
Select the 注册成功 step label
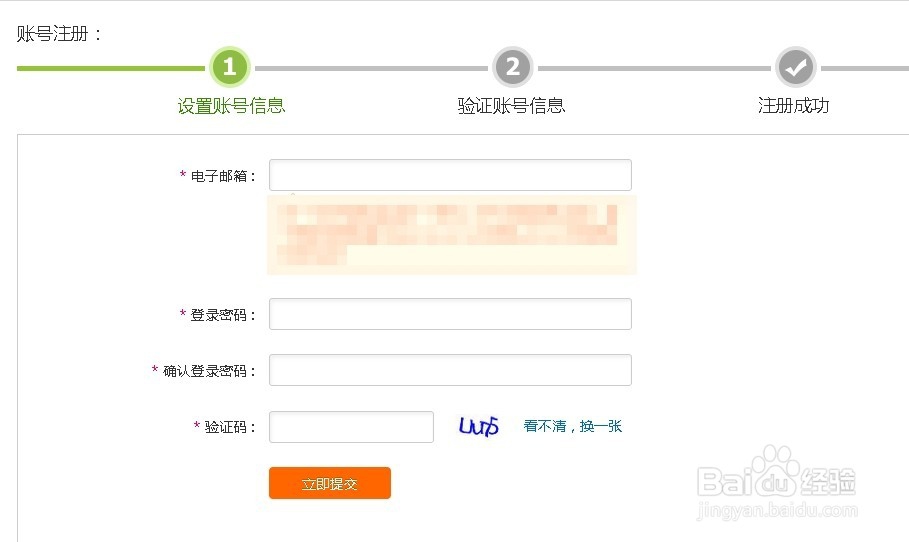[x=794, y=106]
